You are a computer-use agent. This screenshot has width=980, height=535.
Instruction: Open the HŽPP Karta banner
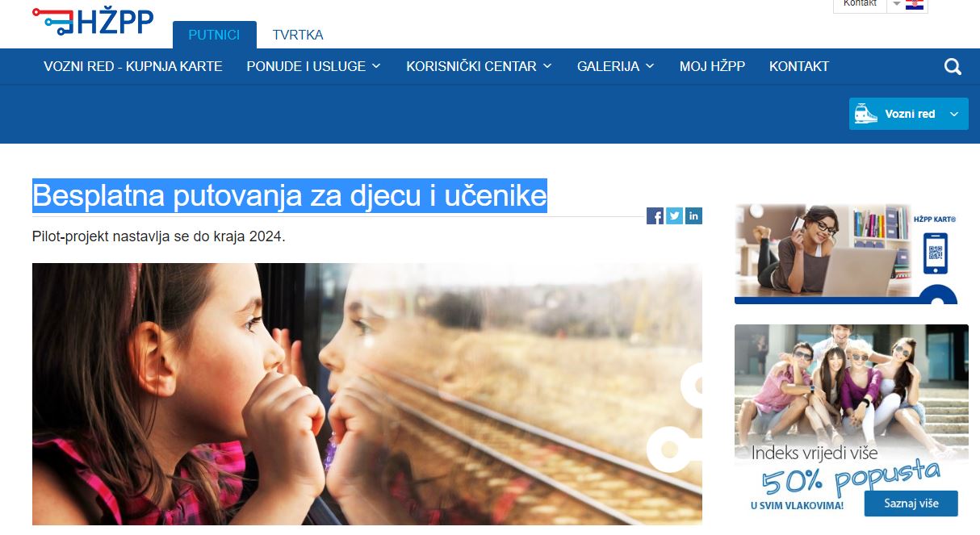(x=846, y=253)
